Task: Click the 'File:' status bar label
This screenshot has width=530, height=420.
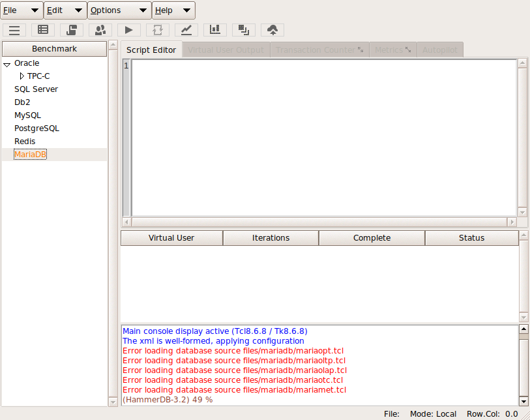Action: [392, 414]
